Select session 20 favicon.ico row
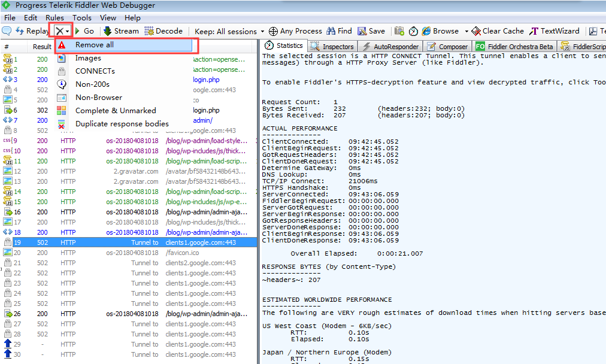 pyautogui.click(x=129, y=253)
